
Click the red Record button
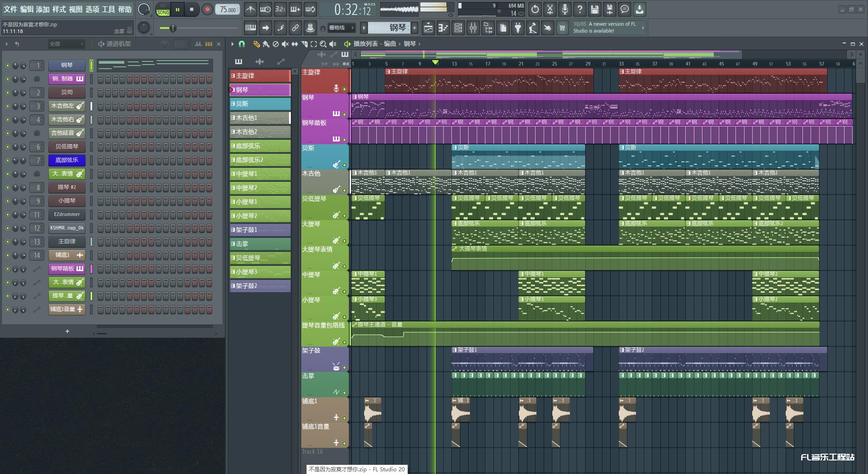pyautogui.click(x=208, y=9)
